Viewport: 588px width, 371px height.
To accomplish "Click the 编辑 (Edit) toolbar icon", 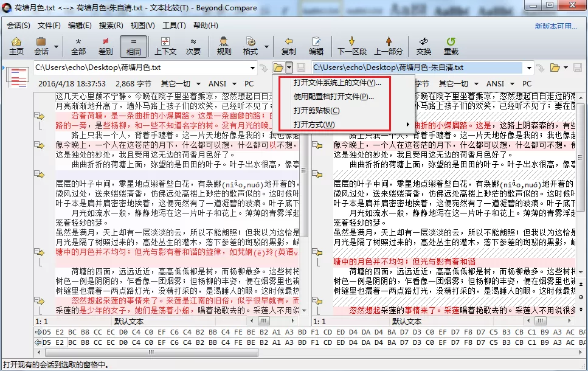I will pyautogui.click(x=316, y=46).
